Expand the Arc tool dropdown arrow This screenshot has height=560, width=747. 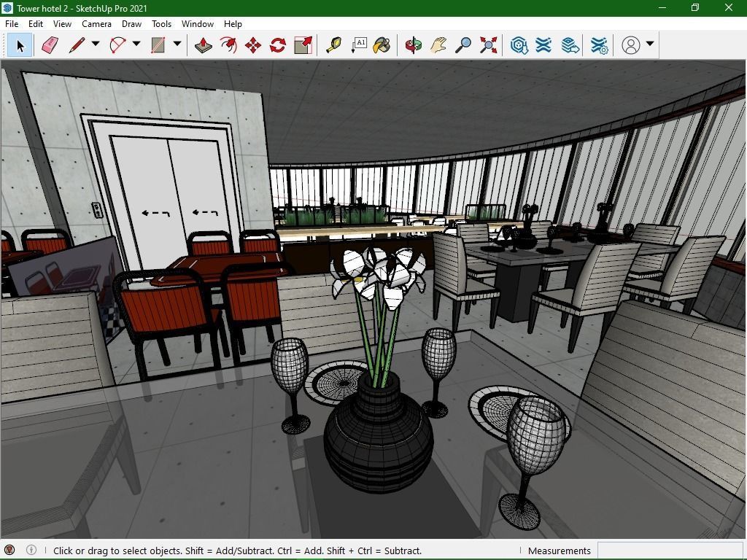[x=136, y=44]
